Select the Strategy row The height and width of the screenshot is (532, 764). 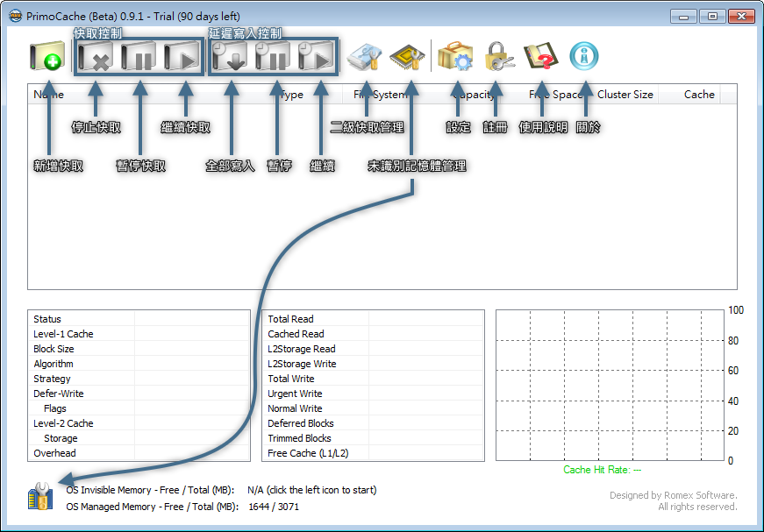(139, 379)
